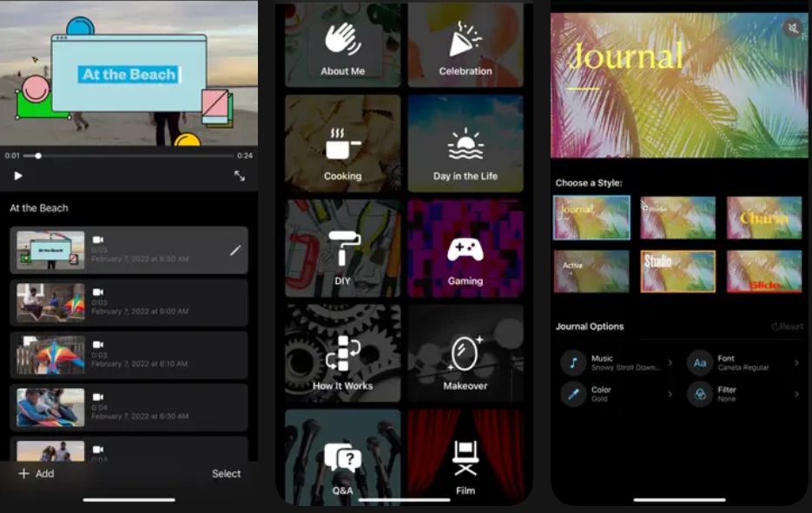The width and height of the screenshot is (812, 513).
Task: Select the Journal style thumbnail
Action: 592,217
